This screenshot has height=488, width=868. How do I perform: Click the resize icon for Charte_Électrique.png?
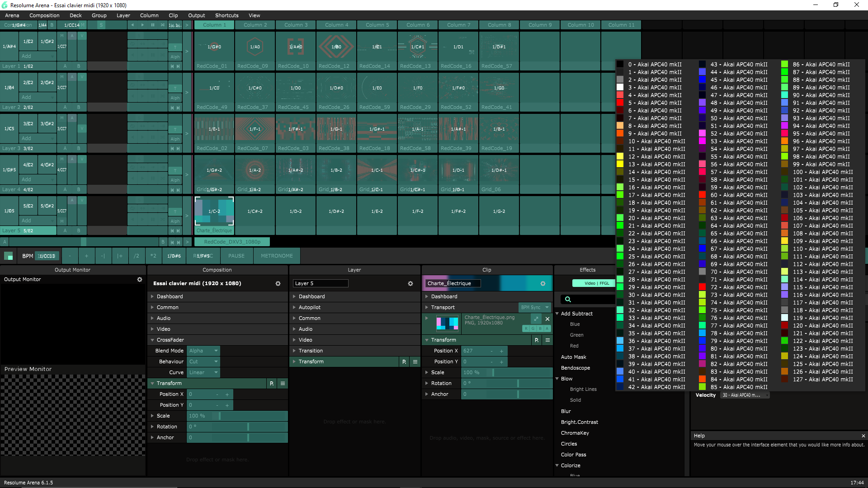pos(536,319)
